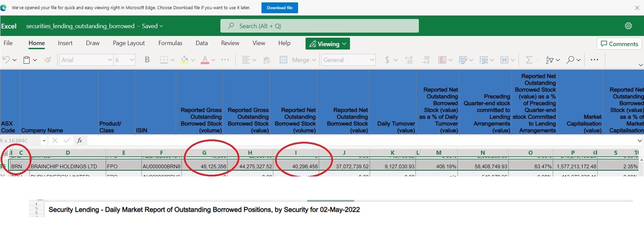Screen dimensions: 644x228
Task: Switch to the Page Layout tab
Action: [x=129, y=43]
